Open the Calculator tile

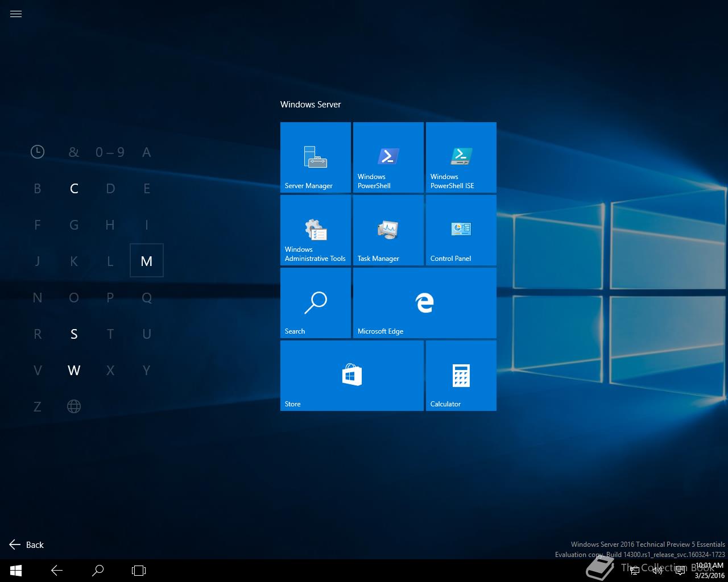tap(461, 376)
